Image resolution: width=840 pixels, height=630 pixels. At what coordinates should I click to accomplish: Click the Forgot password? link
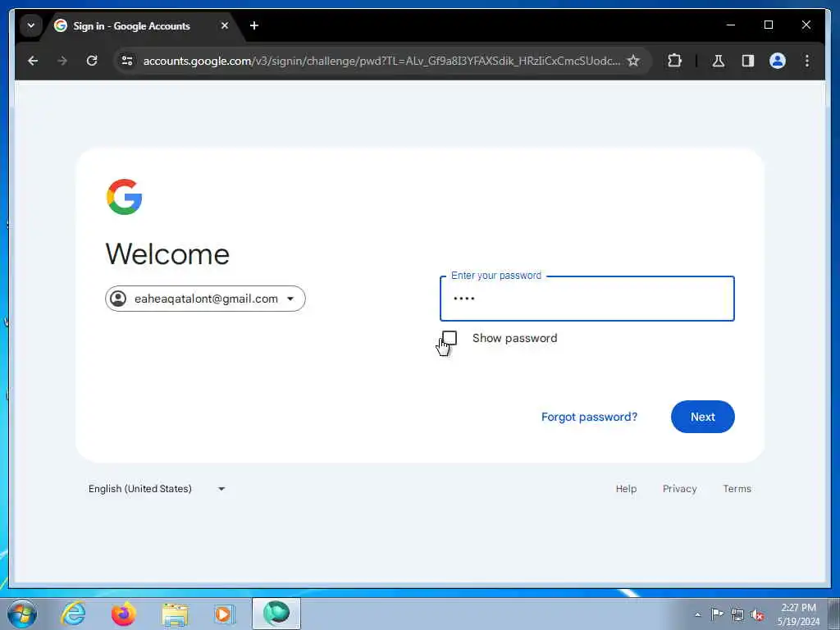click(x=589, y=417)
